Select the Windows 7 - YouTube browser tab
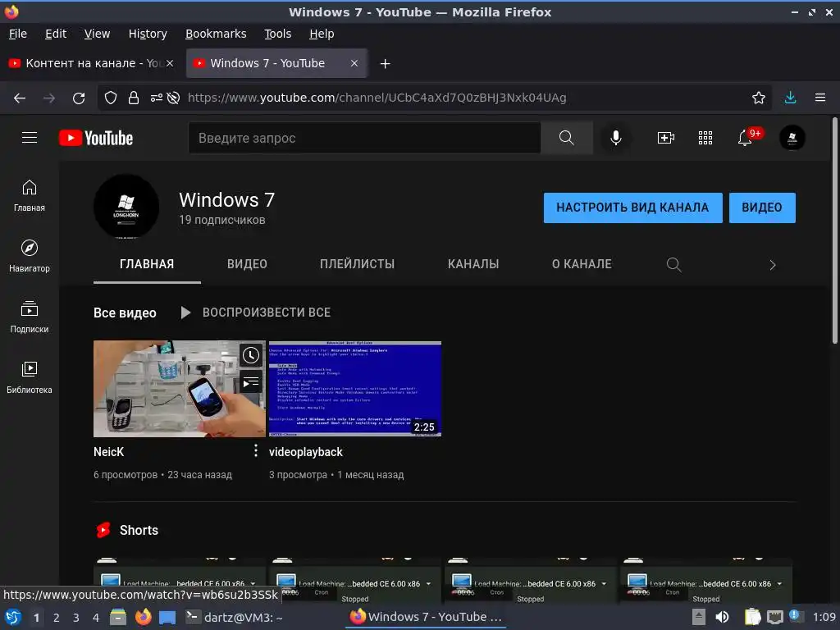This screenshot has height=630, width=840. pos(276,63)
